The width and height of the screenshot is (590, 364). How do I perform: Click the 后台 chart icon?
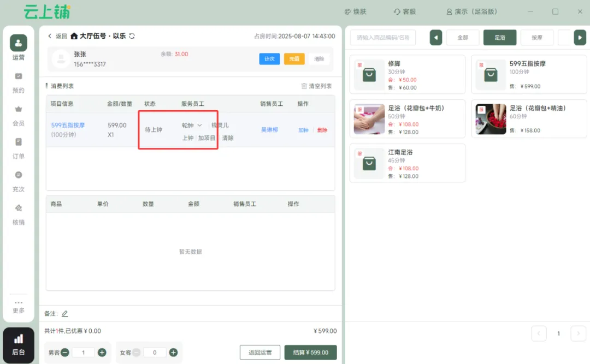pyautogui.click(x=19, y=339)
